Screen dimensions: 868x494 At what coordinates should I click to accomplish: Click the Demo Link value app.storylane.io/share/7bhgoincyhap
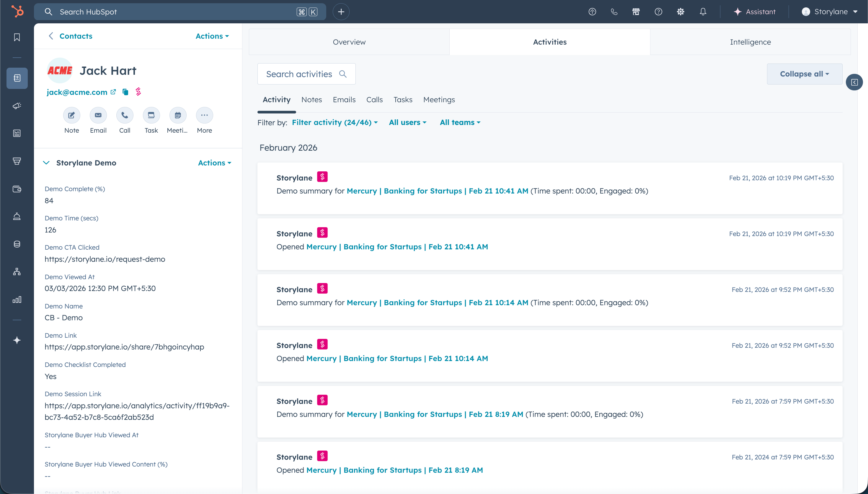124,347
